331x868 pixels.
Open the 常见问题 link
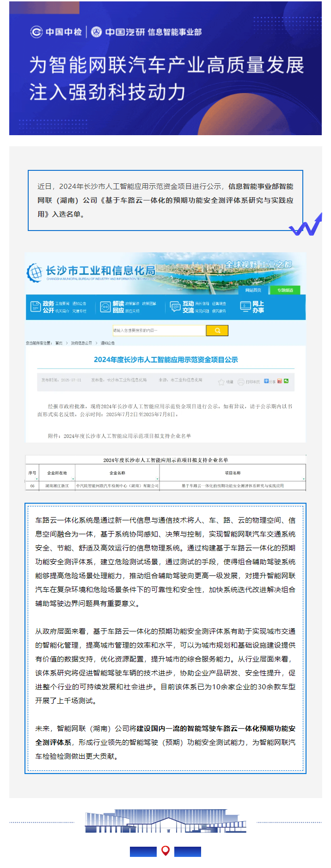[x=202, y=311]
